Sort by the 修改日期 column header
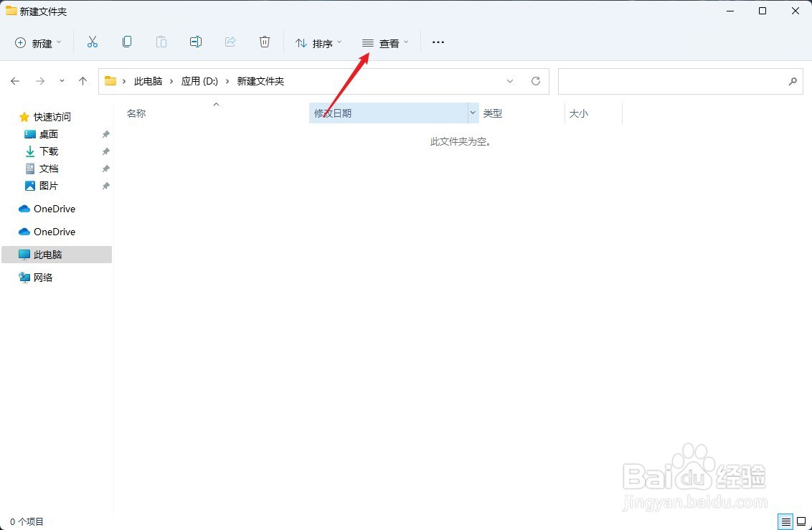 (388, 113)
